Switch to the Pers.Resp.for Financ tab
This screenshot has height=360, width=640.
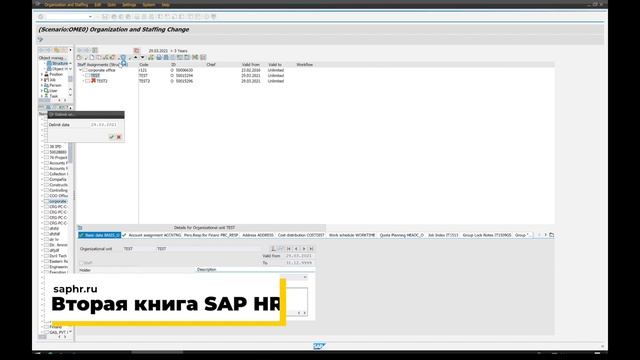tap(211, 235)
